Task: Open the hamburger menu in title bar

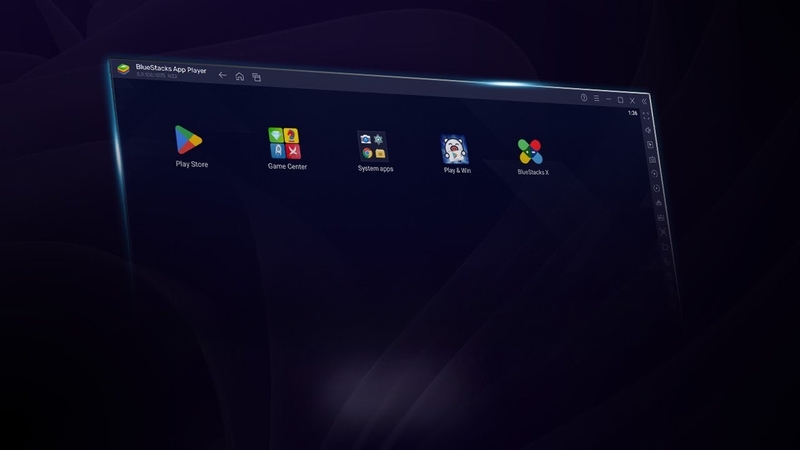Action: coord(596,98)
